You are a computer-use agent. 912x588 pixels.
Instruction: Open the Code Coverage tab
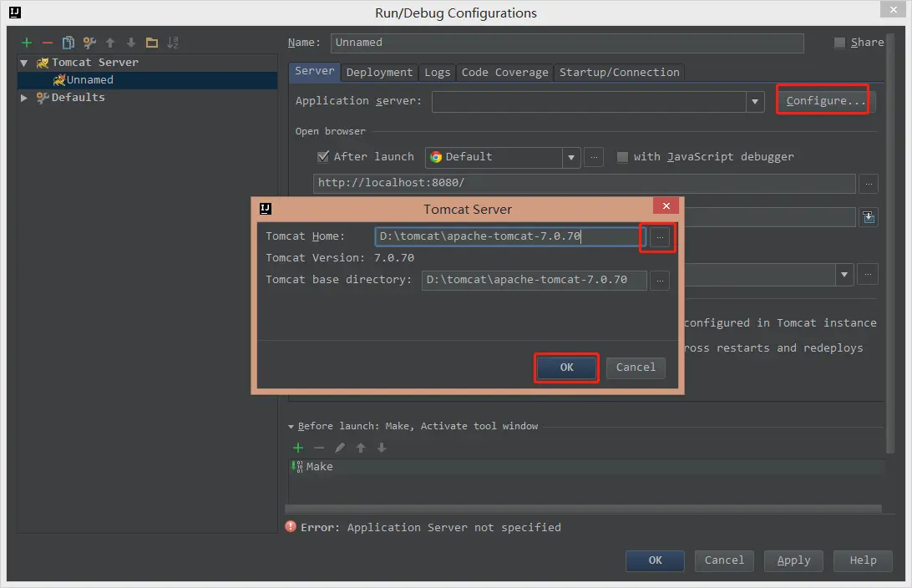(x=504, y=72)
